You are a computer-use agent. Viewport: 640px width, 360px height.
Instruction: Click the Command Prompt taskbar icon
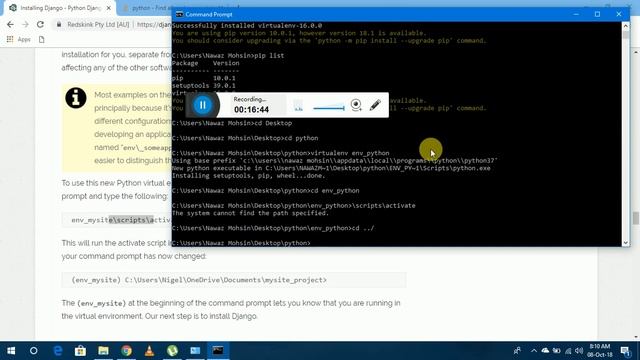pos(218,351)
